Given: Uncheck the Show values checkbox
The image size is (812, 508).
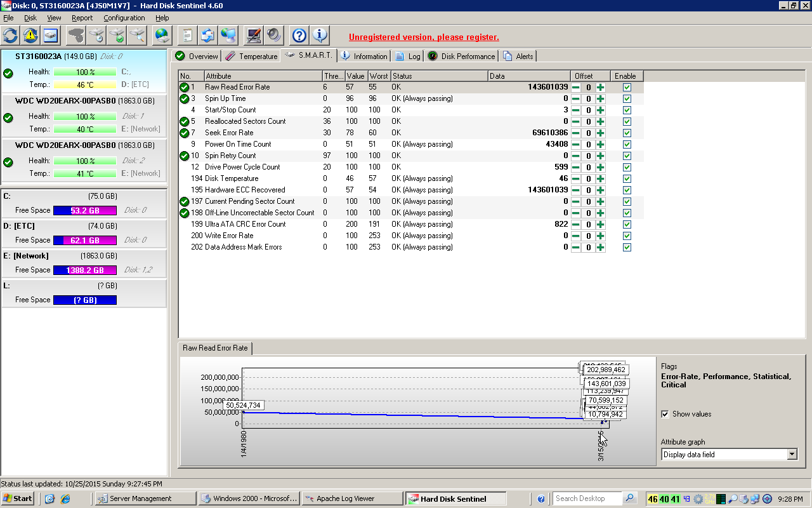Looking at the screenshot, I should pyautogui.click(x=665, y=414).
